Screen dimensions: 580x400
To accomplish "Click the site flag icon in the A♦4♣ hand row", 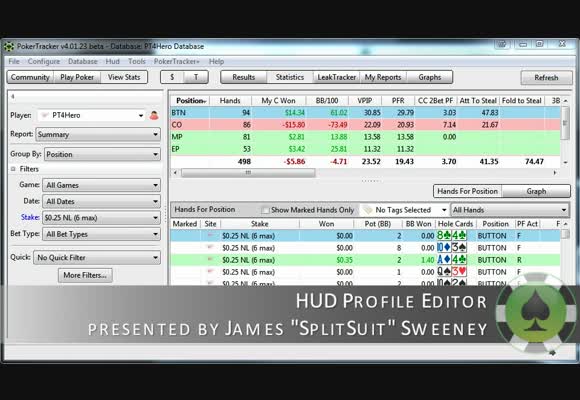I will (x=211, y=260).
